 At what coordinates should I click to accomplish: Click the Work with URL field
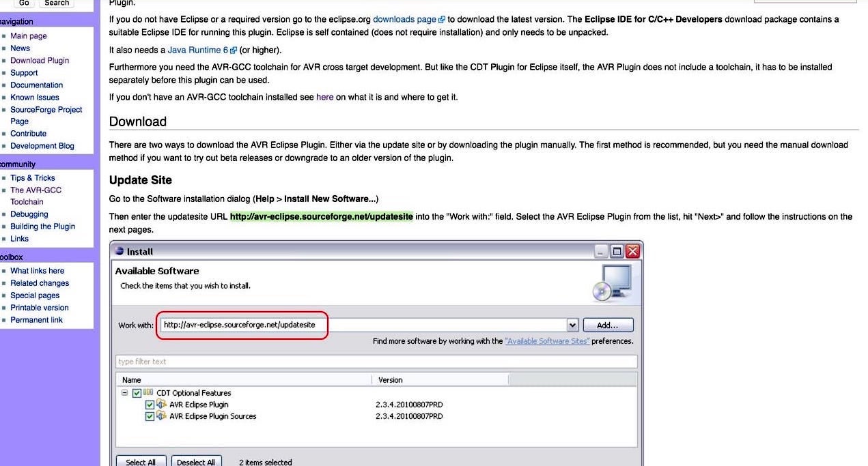362,325
